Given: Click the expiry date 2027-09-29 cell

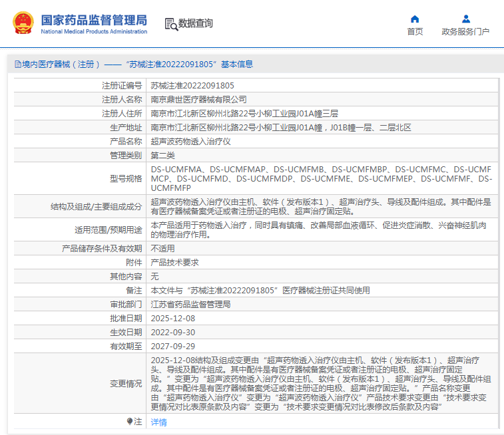Looking at the screenshot, I should click(173, 346).
